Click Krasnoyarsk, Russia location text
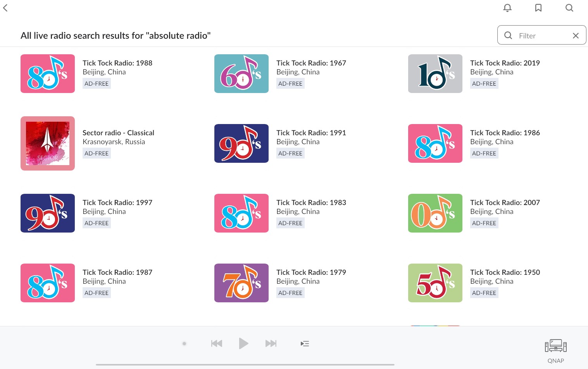This screenshot has width=588, height=369. (x=114, y=142)
